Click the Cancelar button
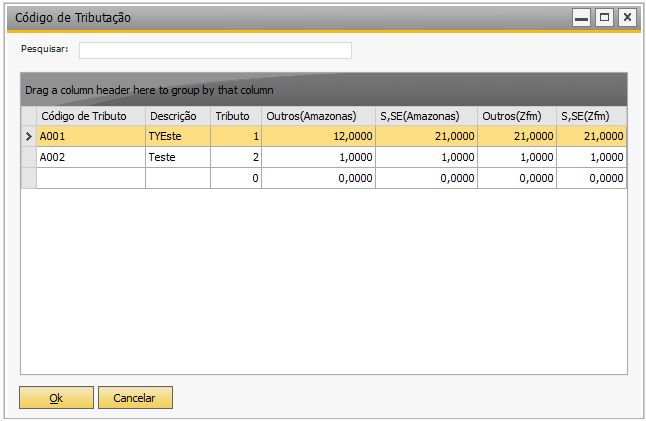 point(135,398)
